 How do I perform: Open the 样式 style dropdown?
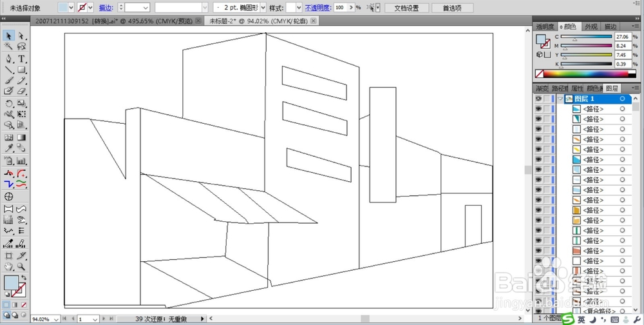coord(299,7)
